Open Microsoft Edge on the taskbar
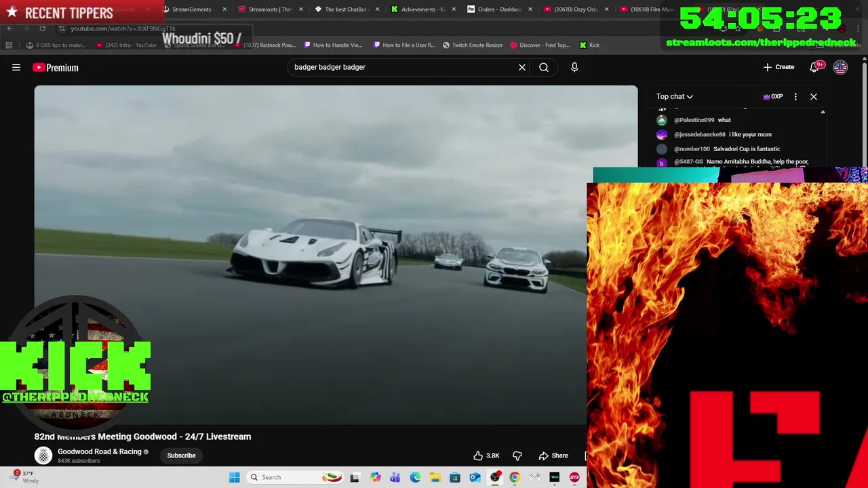Image resolution: width=868 pixels, height=488 pixels. [x=415, y=477]
